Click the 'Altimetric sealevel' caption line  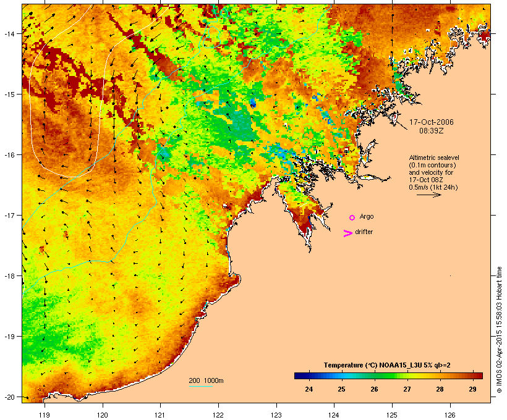coord(434,157)
